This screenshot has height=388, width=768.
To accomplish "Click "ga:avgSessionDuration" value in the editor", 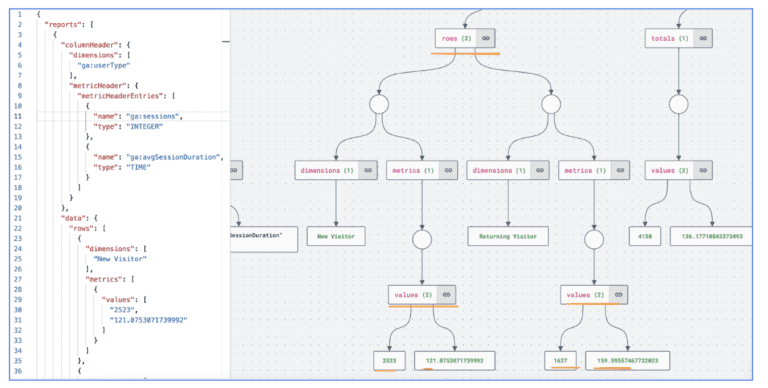I will (174, 157).
